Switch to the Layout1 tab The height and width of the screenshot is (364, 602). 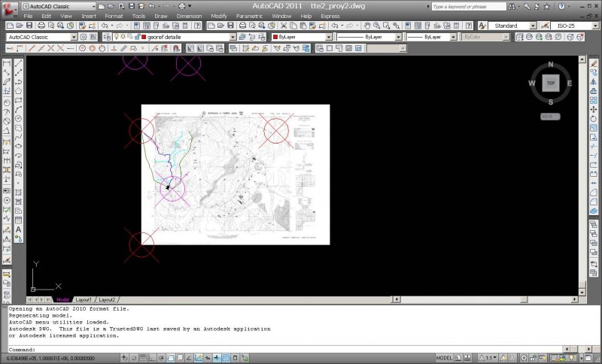tap(82, 299)
